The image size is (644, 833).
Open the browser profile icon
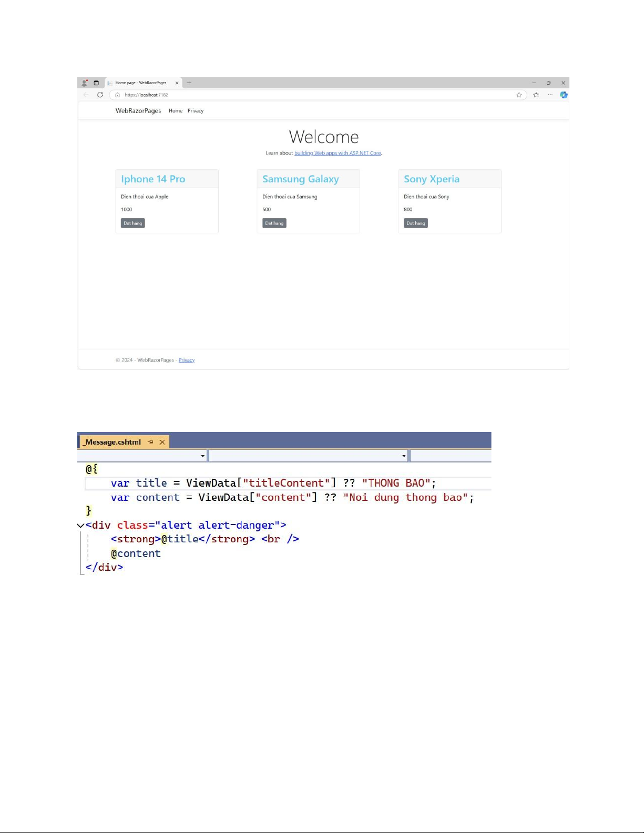pyautogui.click(x=84, y=83)
